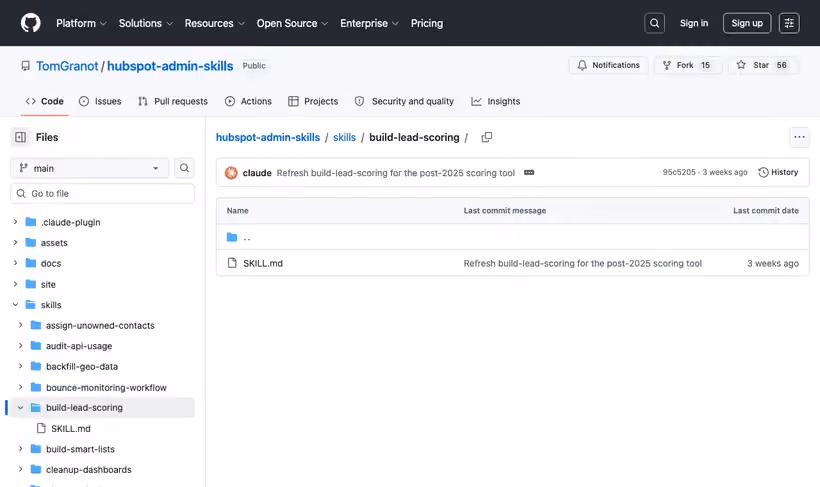Open the hubspot-admin-skills repository title link

click(170, 66)
